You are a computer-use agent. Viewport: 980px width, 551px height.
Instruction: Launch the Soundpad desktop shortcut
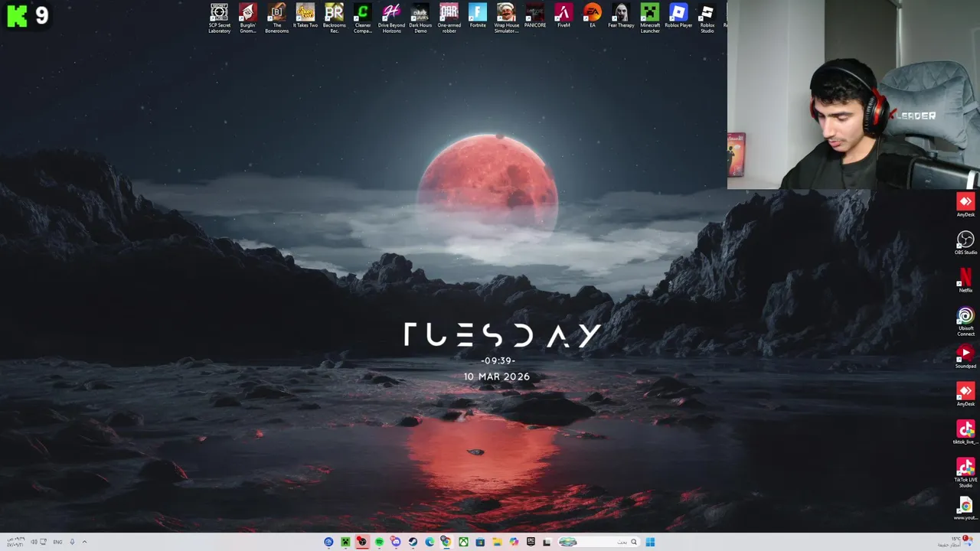(965, 357)
